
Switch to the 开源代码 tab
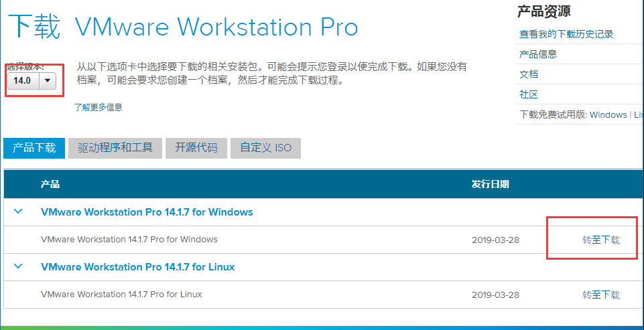196,148
